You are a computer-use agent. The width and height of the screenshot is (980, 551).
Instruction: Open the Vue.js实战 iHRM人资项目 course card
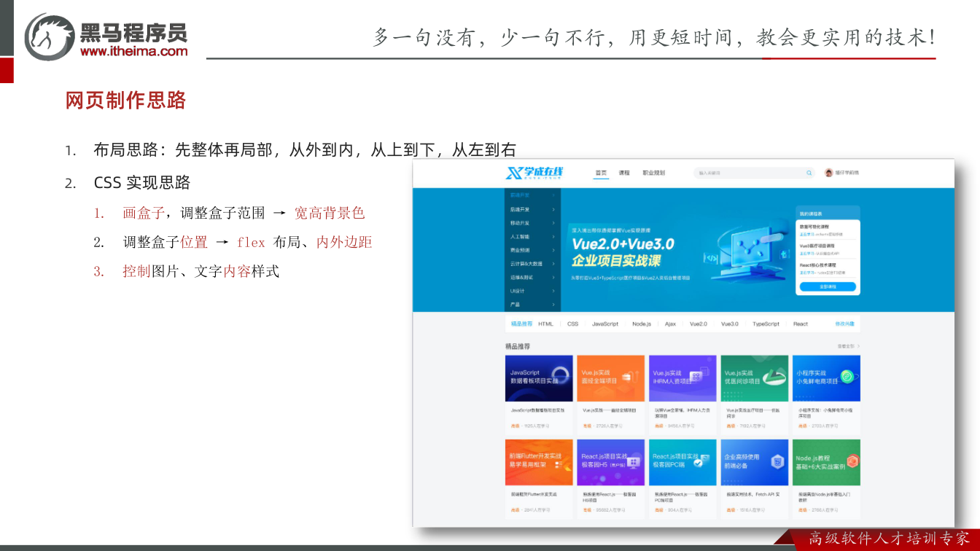tap(682, 394)
